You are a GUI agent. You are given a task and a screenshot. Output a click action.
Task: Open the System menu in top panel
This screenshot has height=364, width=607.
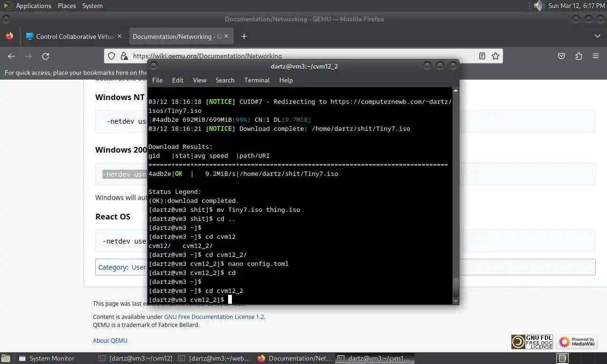point(92,6)
